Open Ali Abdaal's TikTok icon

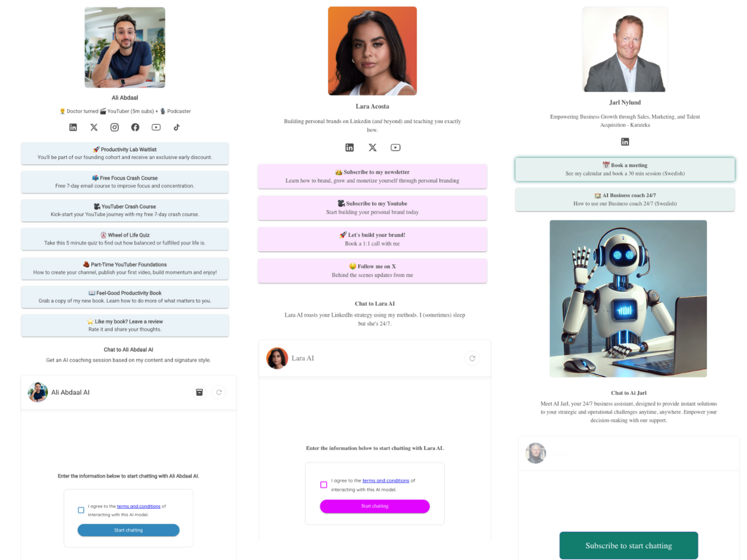click(177, 127)
